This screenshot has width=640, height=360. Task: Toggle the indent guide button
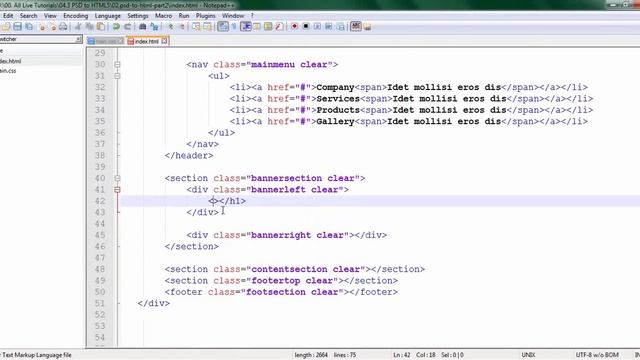click(246, 27)
